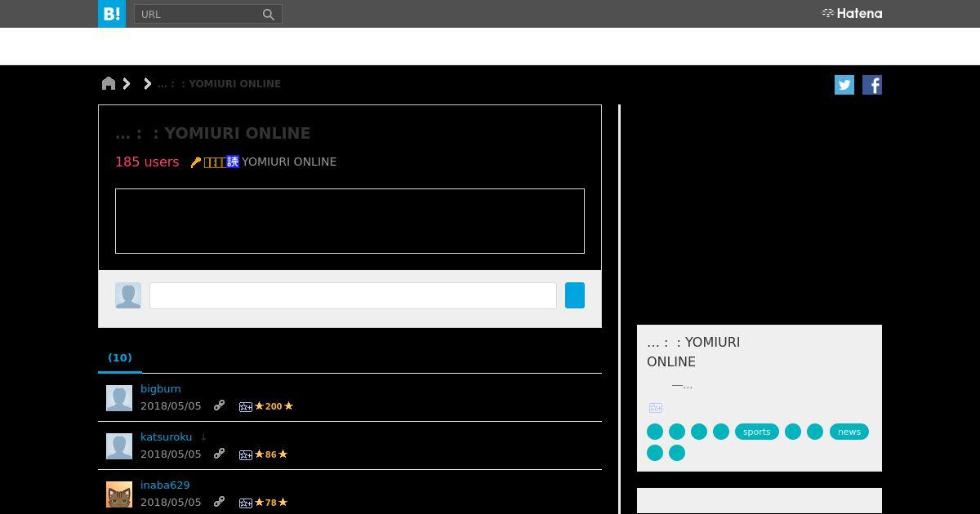This screenshot has height=514, width=980.
Task: Click the blue bookmark submit button
Action: pyautogui.click(x=575, y=295)
